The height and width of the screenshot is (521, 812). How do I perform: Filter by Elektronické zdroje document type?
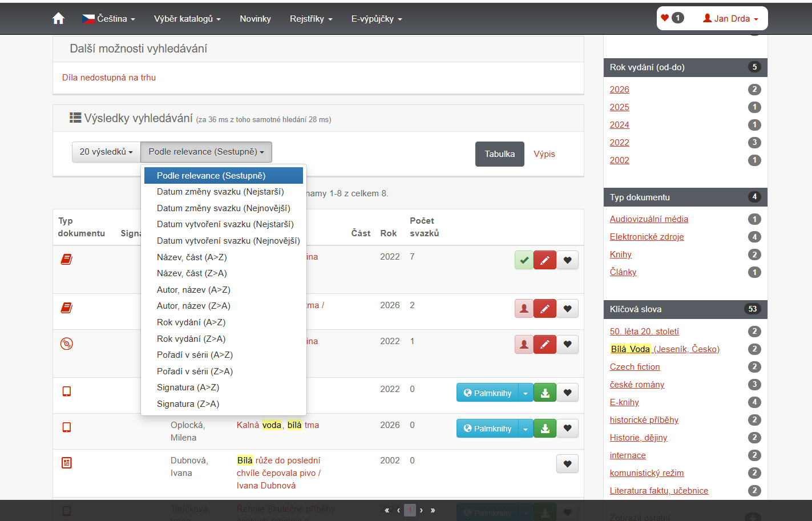(647, 237)
